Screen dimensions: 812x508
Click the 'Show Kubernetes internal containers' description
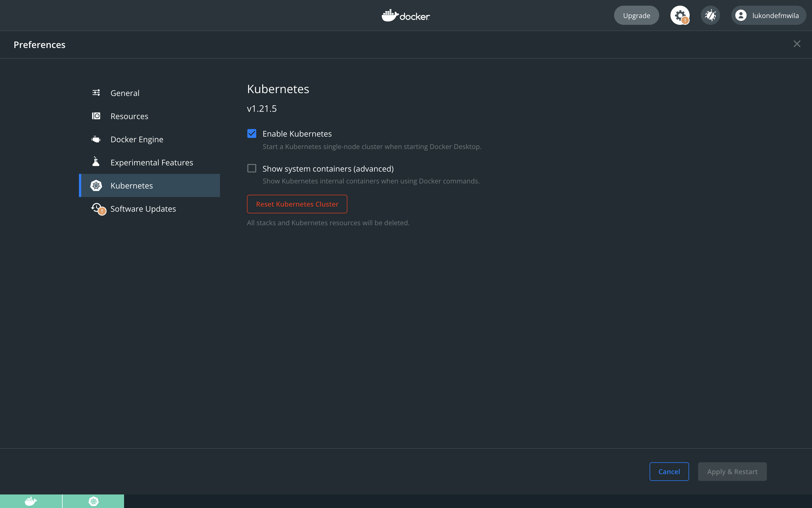[x=371, y=181]
